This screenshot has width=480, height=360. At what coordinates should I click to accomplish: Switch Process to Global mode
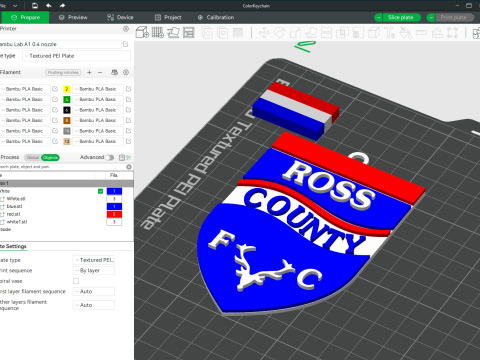(33, 157)
